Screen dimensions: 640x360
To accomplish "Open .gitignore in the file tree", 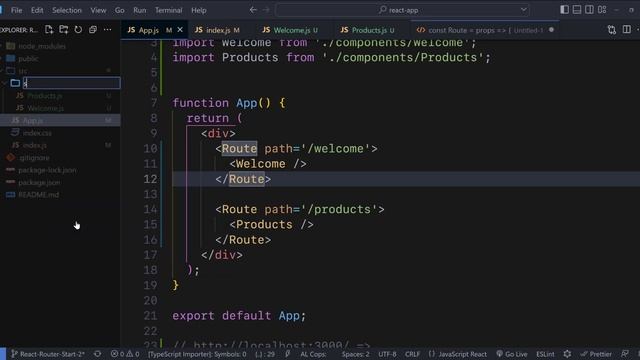I will (x=34, y=158).
